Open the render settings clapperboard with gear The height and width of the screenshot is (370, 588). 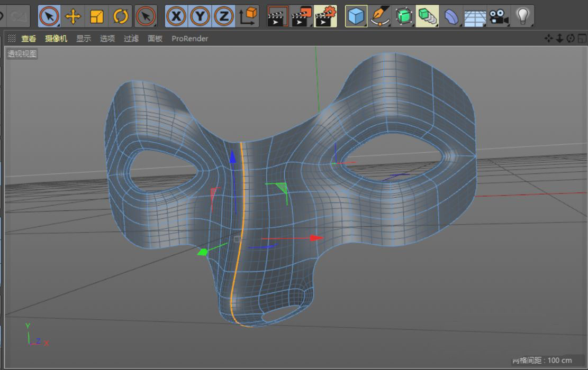click(x=325, y=17)
